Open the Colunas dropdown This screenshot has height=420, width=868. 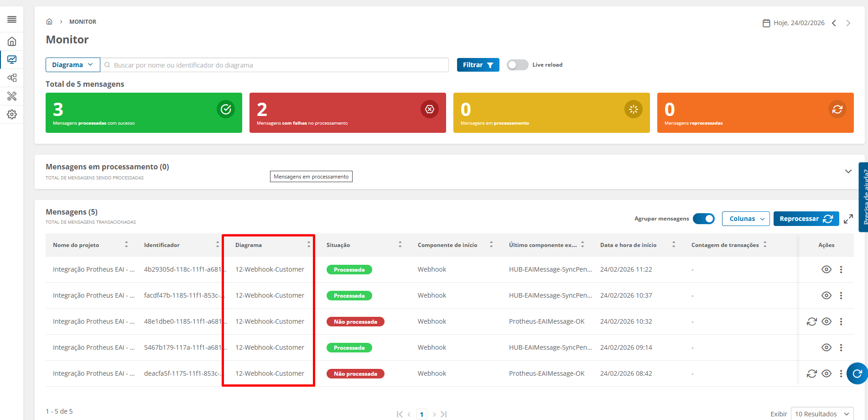coord(746,219)
